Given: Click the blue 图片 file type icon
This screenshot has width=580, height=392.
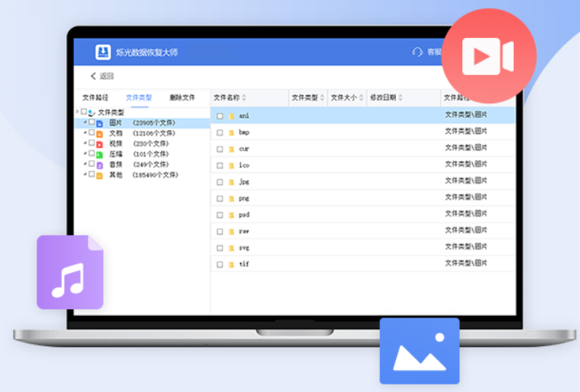Looking at the screenshot, I should coord(100,124).
